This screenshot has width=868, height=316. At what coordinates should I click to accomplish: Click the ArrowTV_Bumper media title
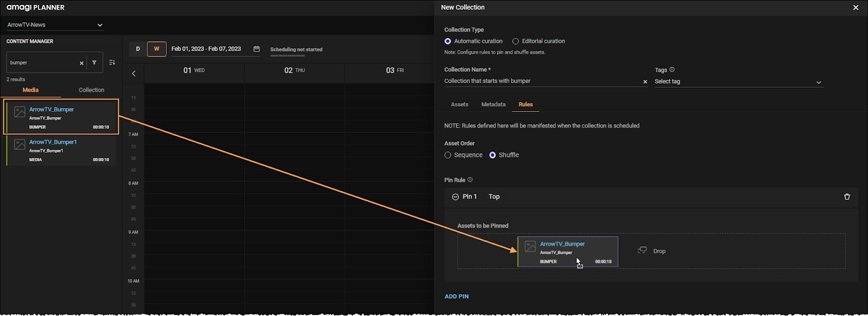coord(52,109)
